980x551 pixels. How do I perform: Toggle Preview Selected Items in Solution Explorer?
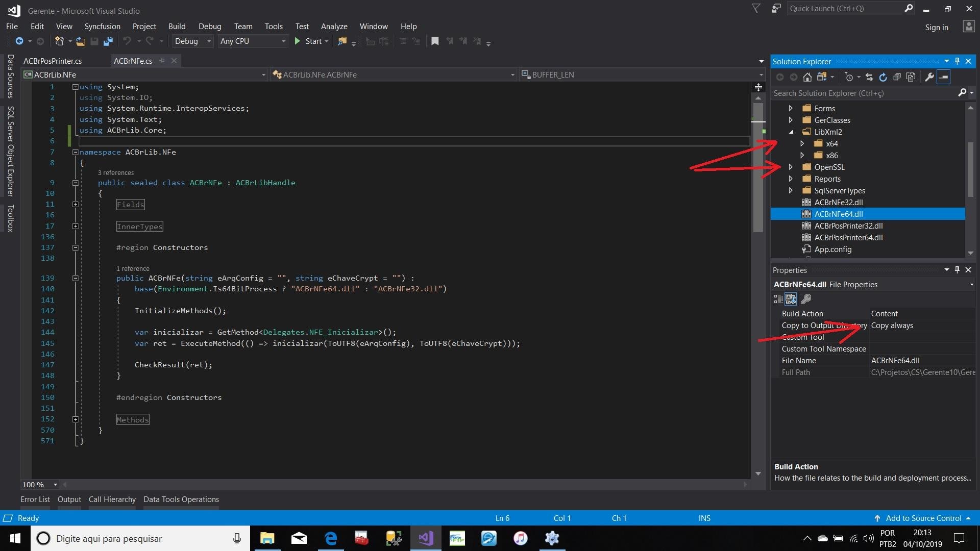944,77
